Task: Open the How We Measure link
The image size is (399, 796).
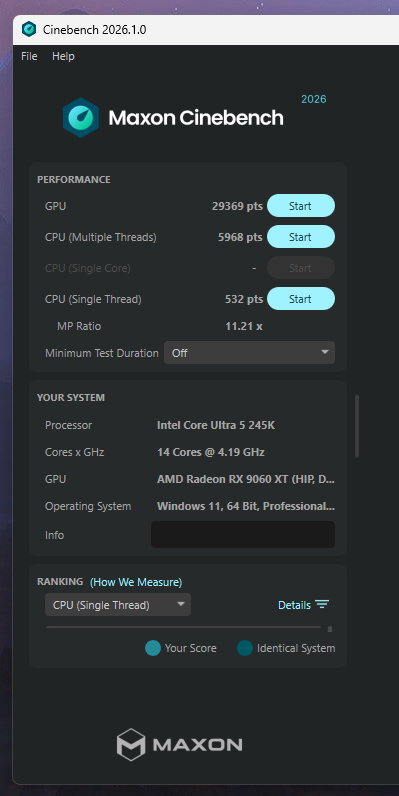Action: tap(136, 582)
